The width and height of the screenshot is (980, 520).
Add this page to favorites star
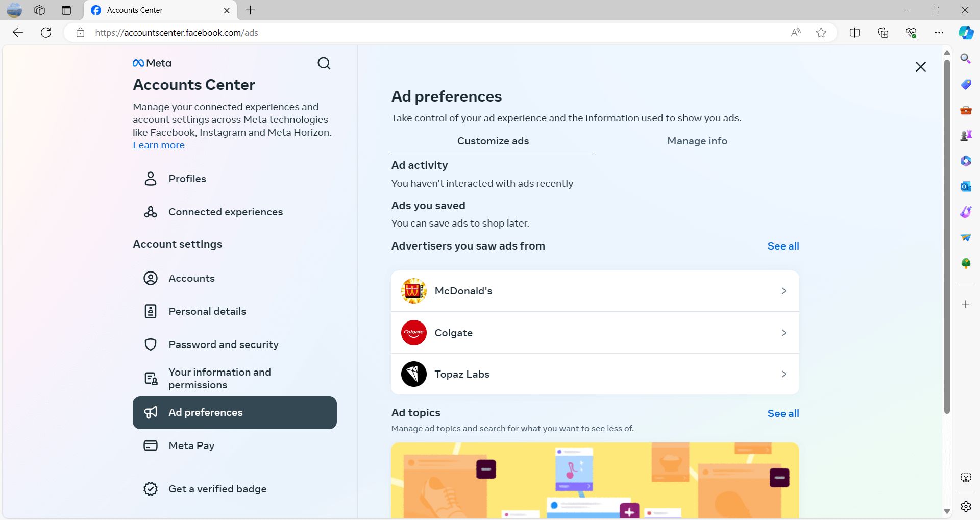coord(821,33)
